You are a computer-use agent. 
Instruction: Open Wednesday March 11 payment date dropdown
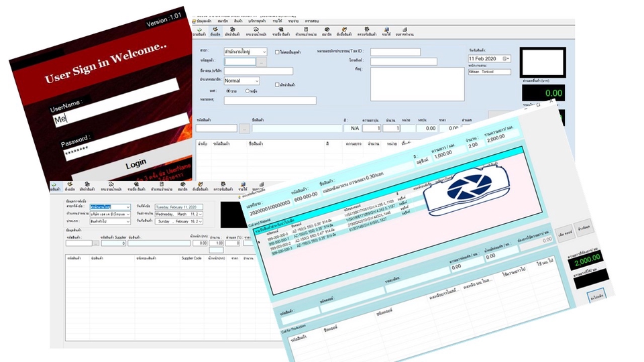(x=201, y=215)
